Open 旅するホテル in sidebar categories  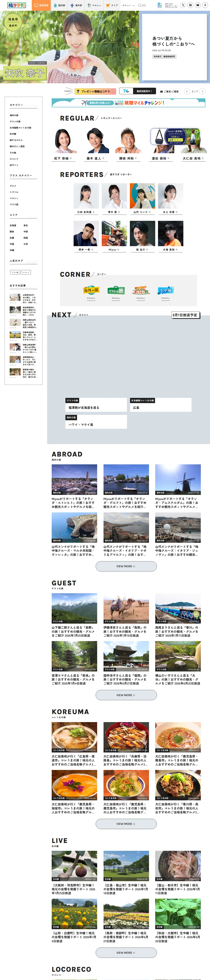pos(16,140)
